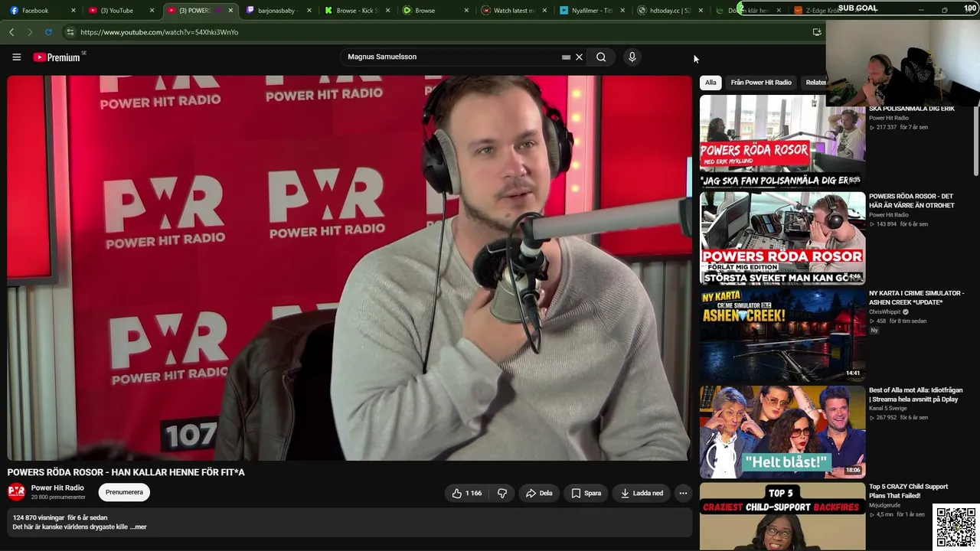Image resolution: width=980 pixels, height=551 pixels.
Task: Dislike the video with thumbs-down
Action: click(502, 494)
